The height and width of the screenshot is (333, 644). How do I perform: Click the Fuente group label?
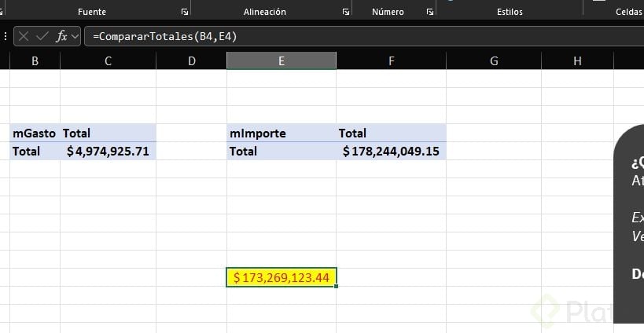(92, 12)
